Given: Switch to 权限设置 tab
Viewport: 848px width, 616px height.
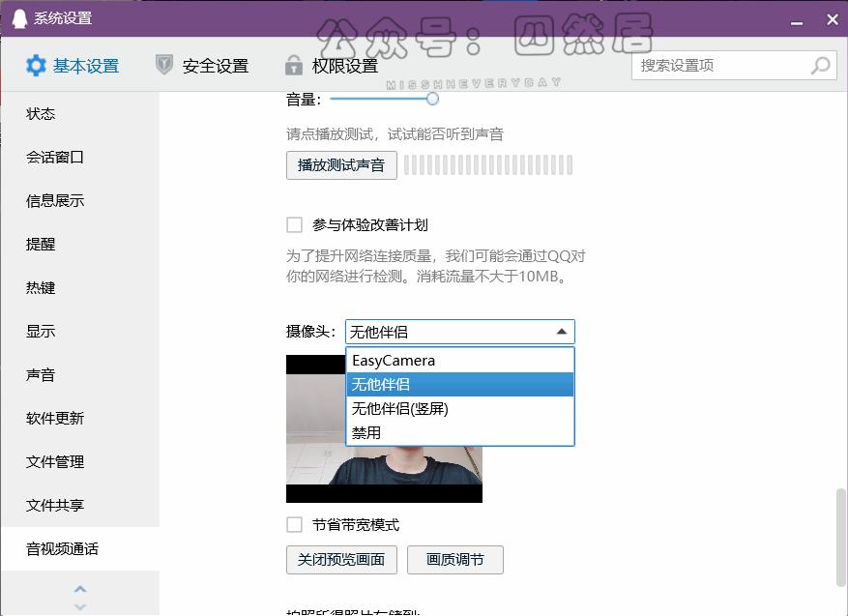Looking at the screenshot, I should [x=332, y=66].
